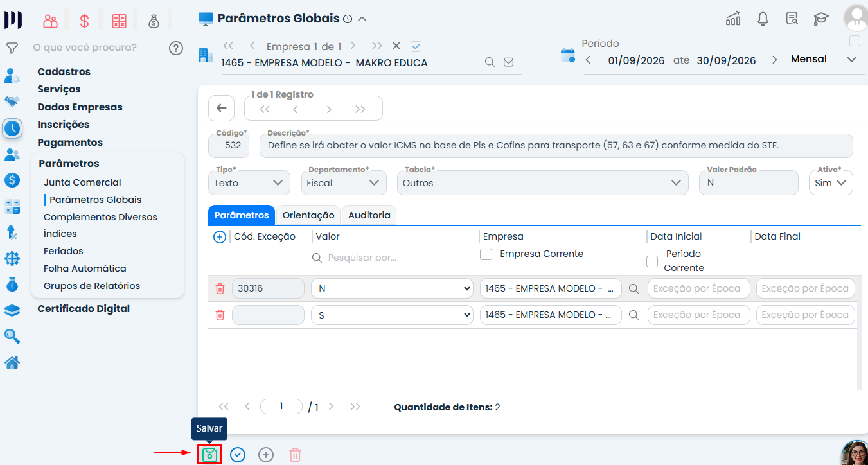The height and width of the screenshot is (465, 868).
Task: Go to the Cadastros menu section
Action: pyautogui.click(x=64, y=72)
